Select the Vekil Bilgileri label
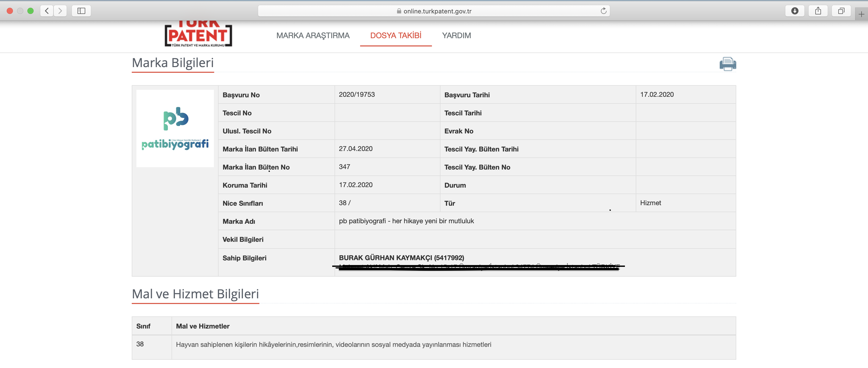The image size is (868, 368). (x=243, y=239)
